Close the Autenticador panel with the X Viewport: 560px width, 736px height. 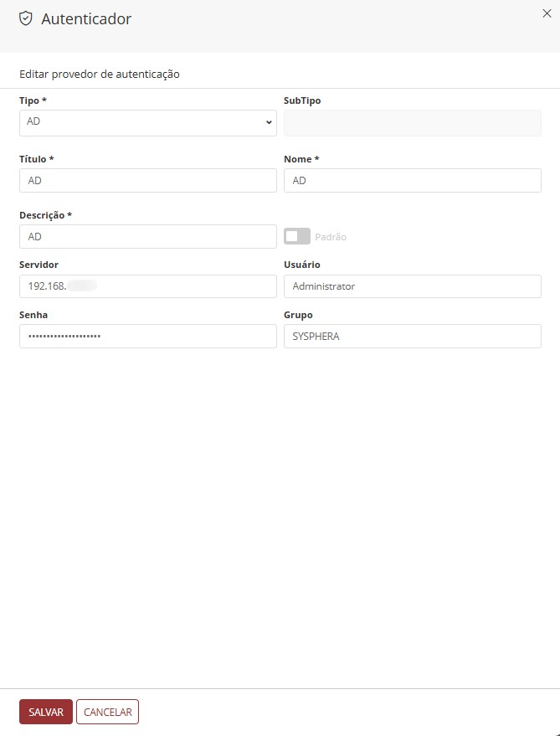pyautogui.click(x=547, y=13)
